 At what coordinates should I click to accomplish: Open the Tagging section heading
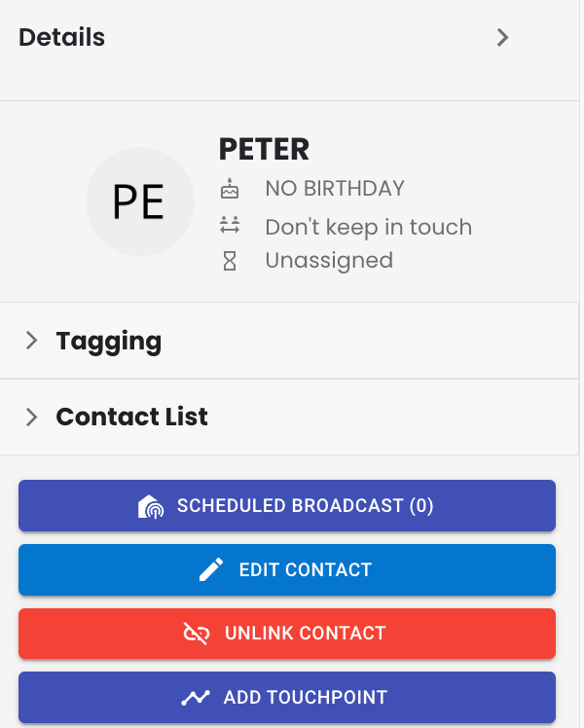(109, 342)
